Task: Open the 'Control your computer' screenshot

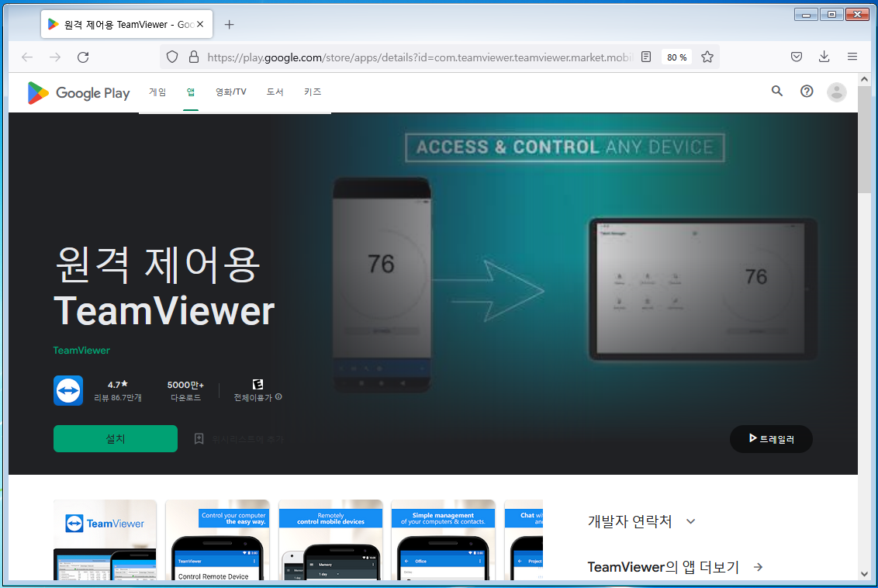Action: coord(218,540)
